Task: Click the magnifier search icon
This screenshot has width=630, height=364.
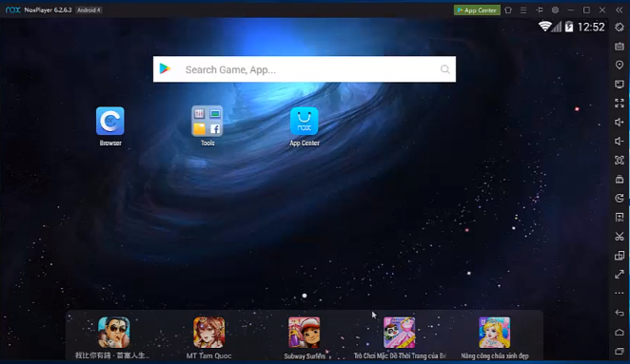Action: [x=444, y=69]
